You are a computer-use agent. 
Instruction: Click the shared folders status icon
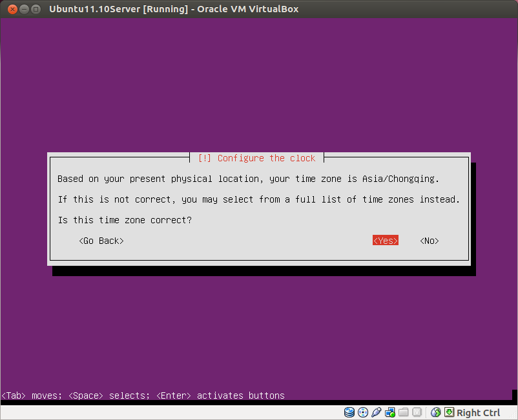[404, 412]
